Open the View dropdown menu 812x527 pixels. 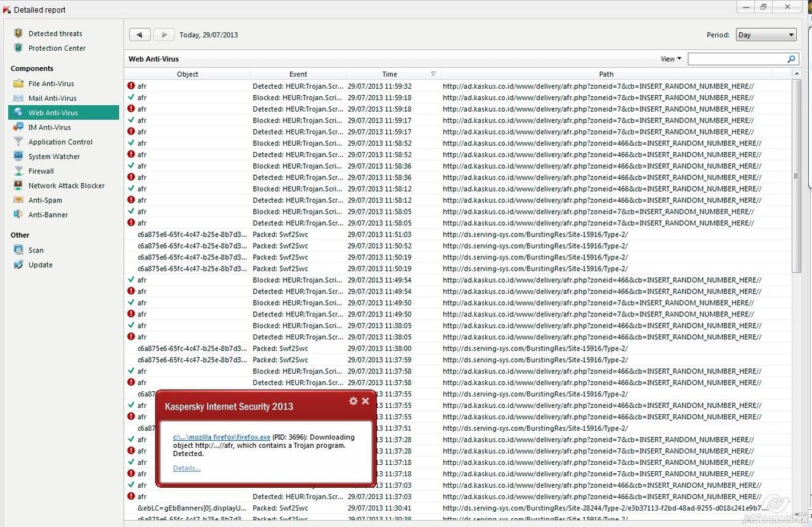[671, 59]
